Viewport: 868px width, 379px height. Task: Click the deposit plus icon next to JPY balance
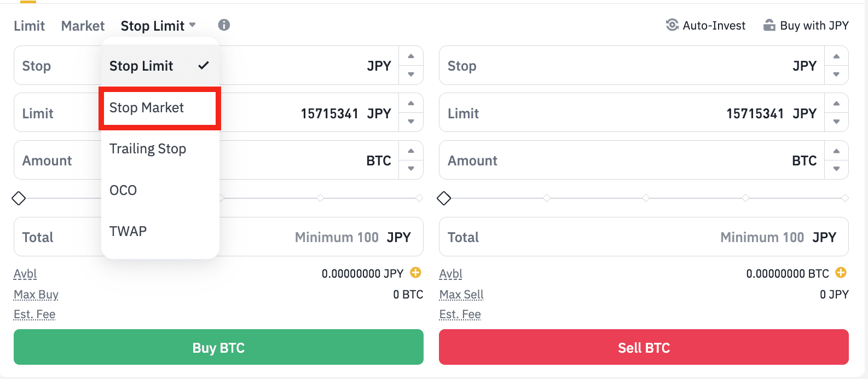416,272
